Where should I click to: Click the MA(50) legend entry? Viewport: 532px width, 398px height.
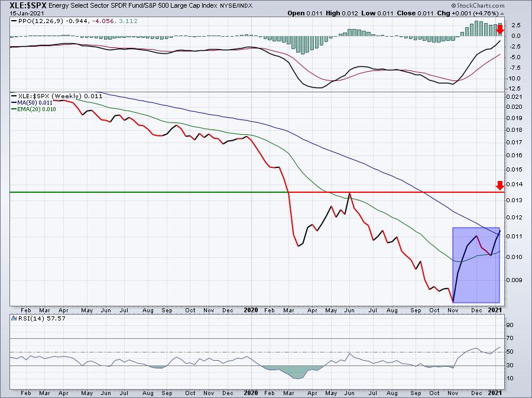pyautogui.click(x=30, y=102)
